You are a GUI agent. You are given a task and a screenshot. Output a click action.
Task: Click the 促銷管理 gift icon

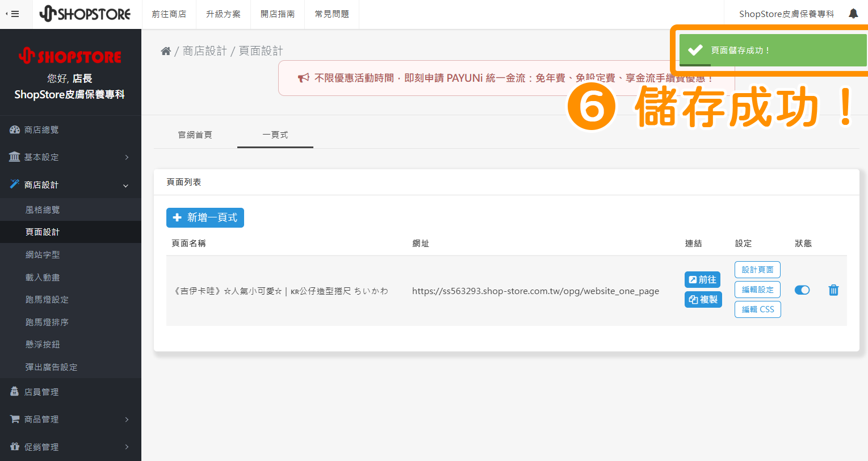15,447
